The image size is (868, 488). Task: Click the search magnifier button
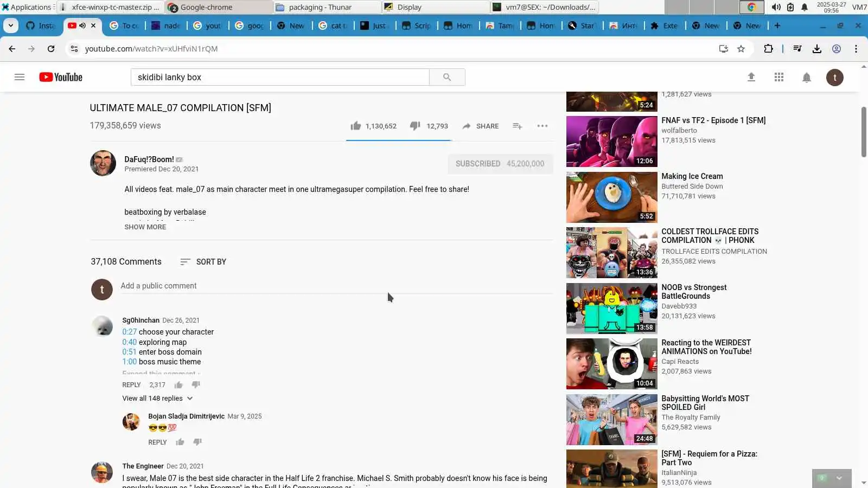tap(447, 77)
